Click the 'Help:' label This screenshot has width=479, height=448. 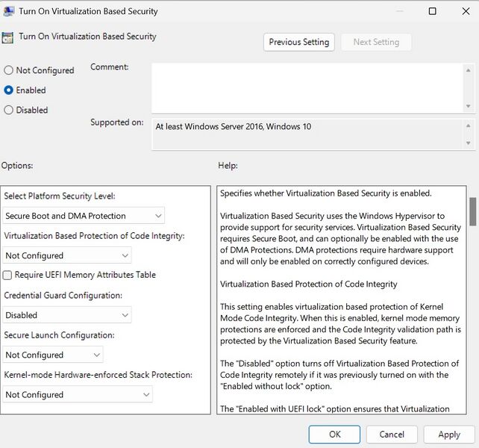pyautogui.click(x=228, y=166)
